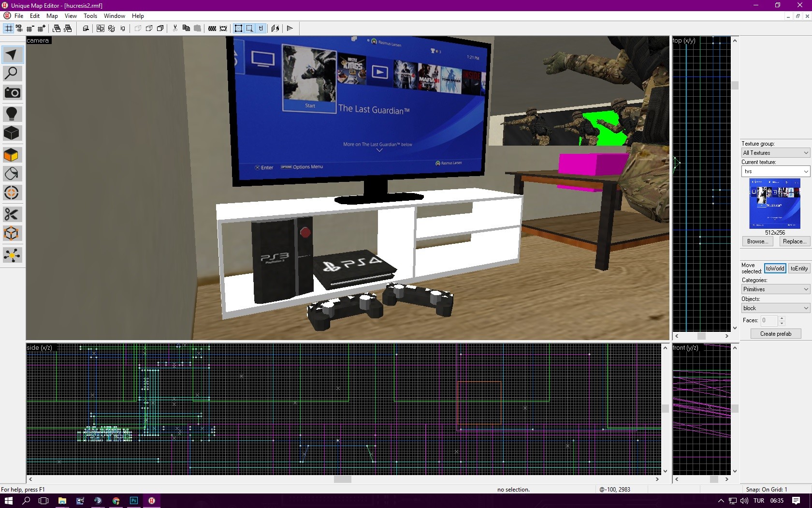The image size is (812, 508).
Task: Click the tvs texture preview thumbnail
Action: pos(775,204)
